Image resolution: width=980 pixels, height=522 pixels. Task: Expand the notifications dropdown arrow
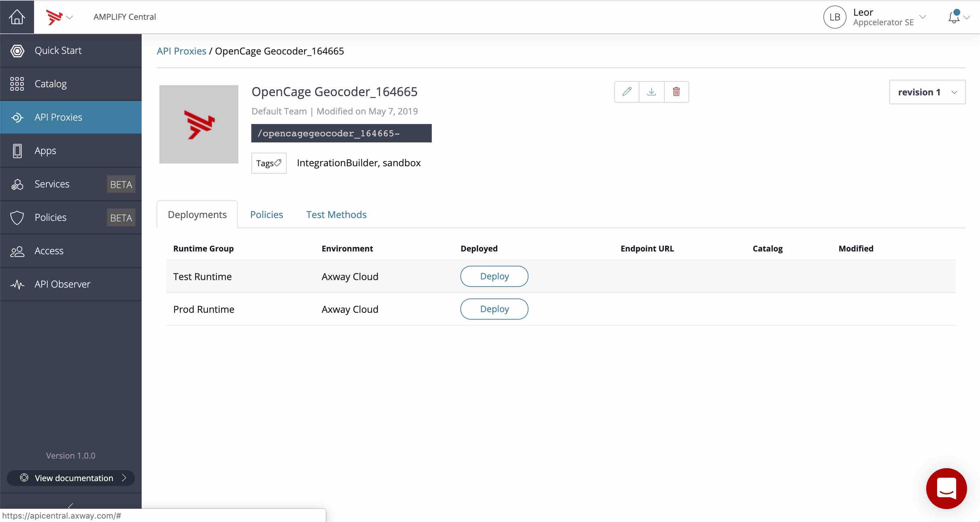click(967, 17)
